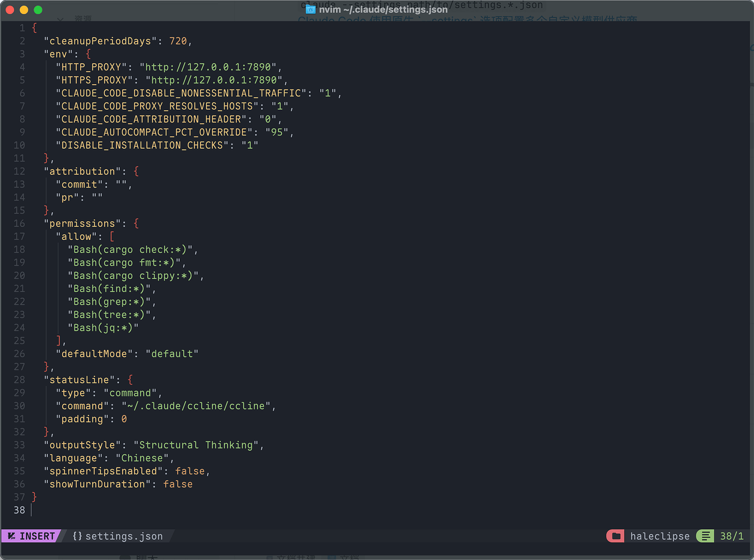
Task: Click the "HTTPS_PROXY" key
Action: tap(94, 80)
